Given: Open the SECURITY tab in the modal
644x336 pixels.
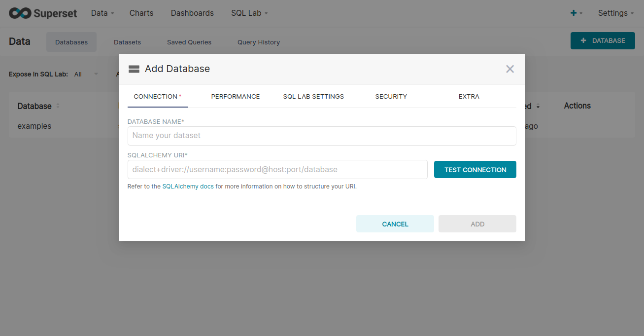Looking at the screenshot, I should [x=391, y=96].
